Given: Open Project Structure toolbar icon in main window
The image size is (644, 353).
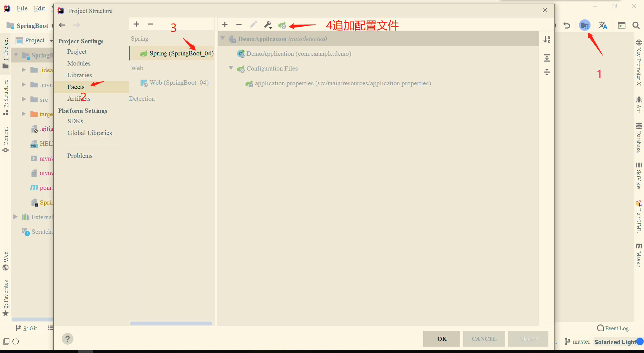Looking at the screenshot, I should pyautogui.click(x=585, y=25).
